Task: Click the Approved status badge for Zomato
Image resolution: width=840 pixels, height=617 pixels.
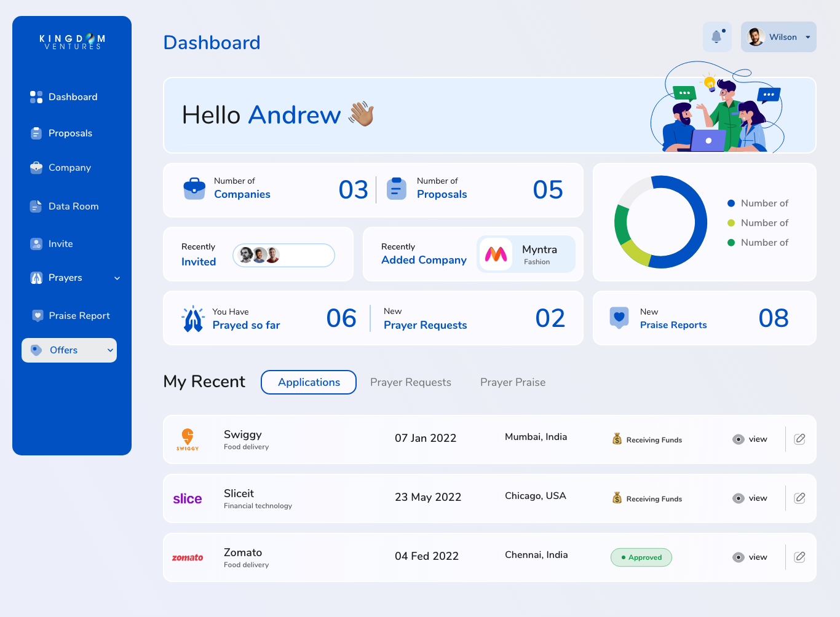Action: (641, 557)
